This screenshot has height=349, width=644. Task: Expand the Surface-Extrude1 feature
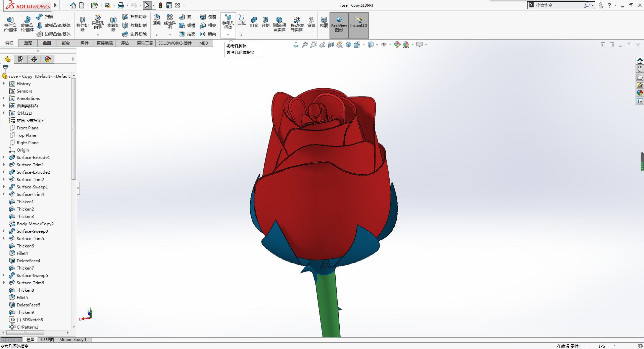[x=4, y=158]
